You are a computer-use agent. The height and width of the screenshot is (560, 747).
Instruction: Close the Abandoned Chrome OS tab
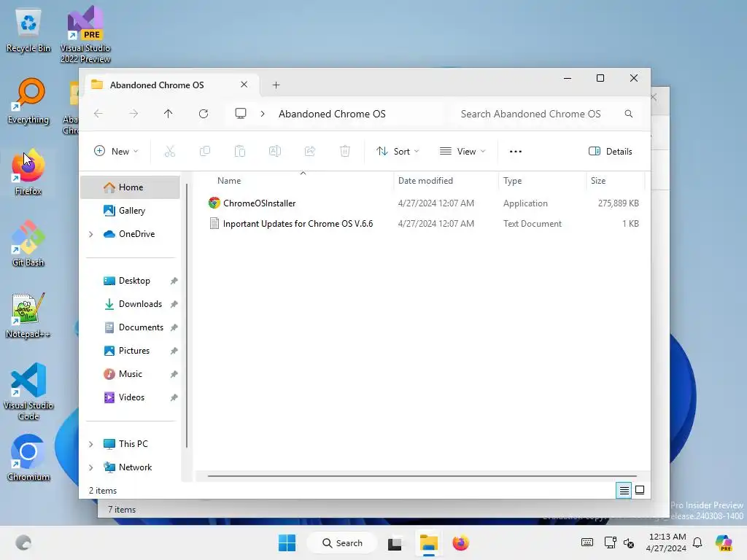(x=244, y=85)
